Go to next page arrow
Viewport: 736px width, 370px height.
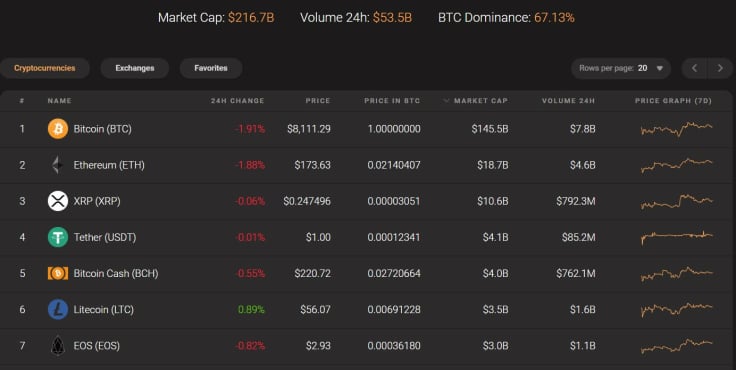coord(720,68)
